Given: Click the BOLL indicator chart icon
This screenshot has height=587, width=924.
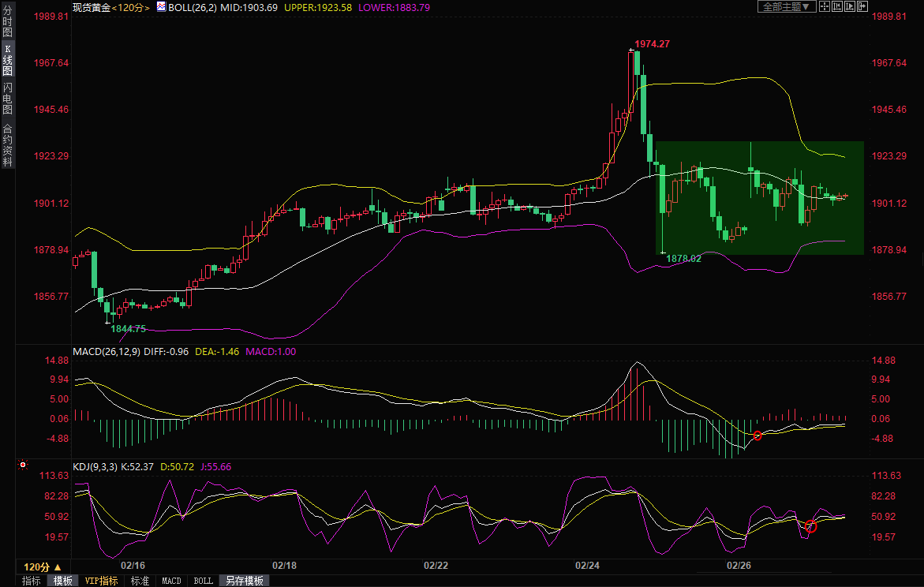Looking at the screenshot, I should point(161,6).
